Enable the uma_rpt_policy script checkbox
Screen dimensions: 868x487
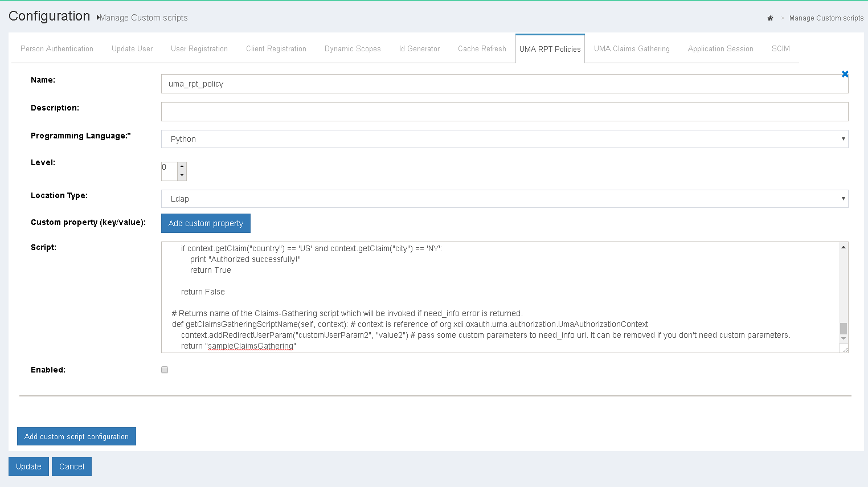164,369
